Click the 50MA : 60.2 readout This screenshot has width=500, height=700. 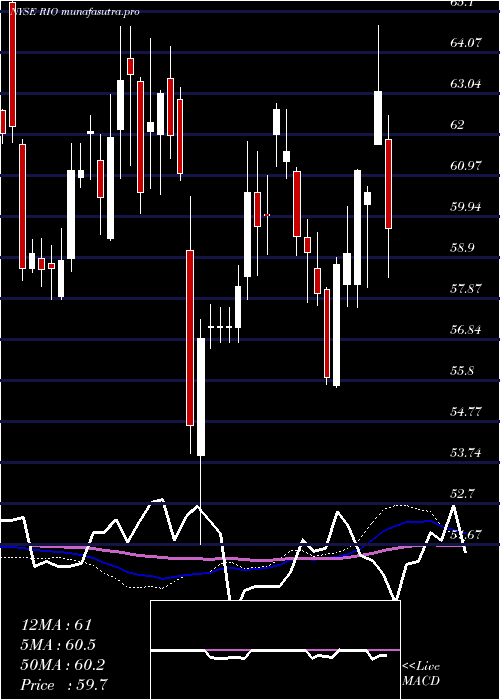[x=63, y=665]
